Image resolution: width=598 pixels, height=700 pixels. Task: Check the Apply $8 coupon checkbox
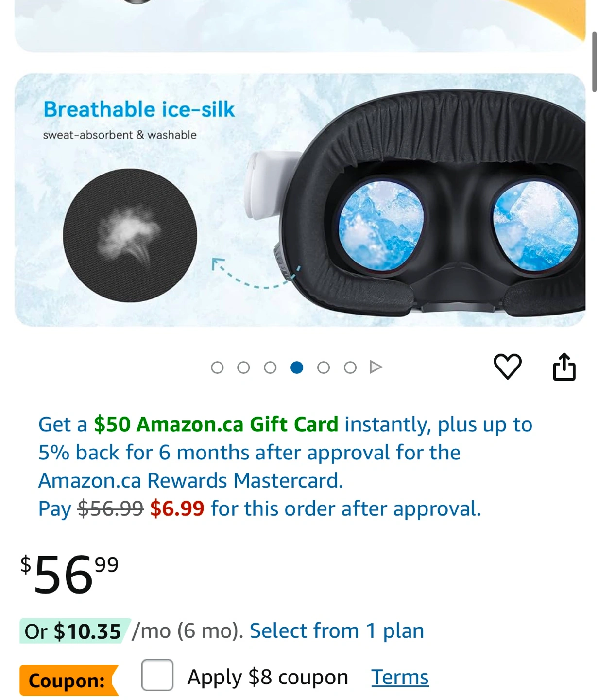pyautogui.click(x=157, y=675)
